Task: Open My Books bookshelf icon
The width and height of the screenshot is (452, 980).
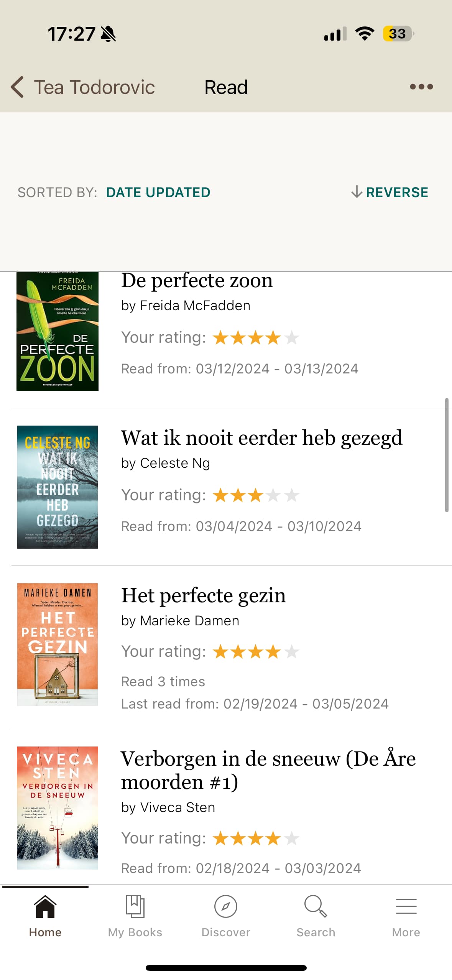Action: point(135,906)
